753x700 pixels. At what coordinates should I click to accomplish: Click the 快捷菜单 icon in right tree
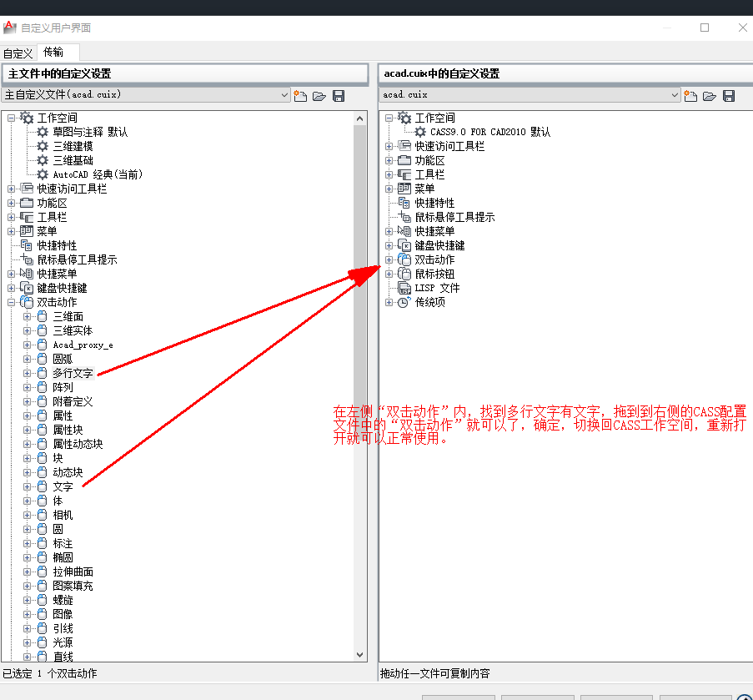[x=404, y=231]
